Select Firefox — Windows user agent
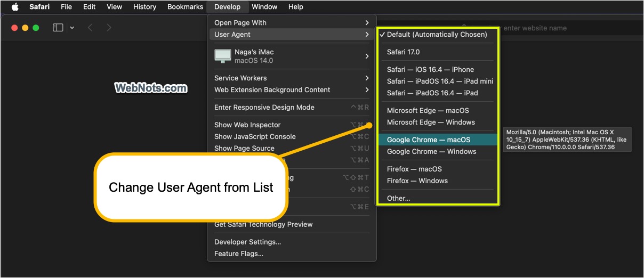 (438, 181)
